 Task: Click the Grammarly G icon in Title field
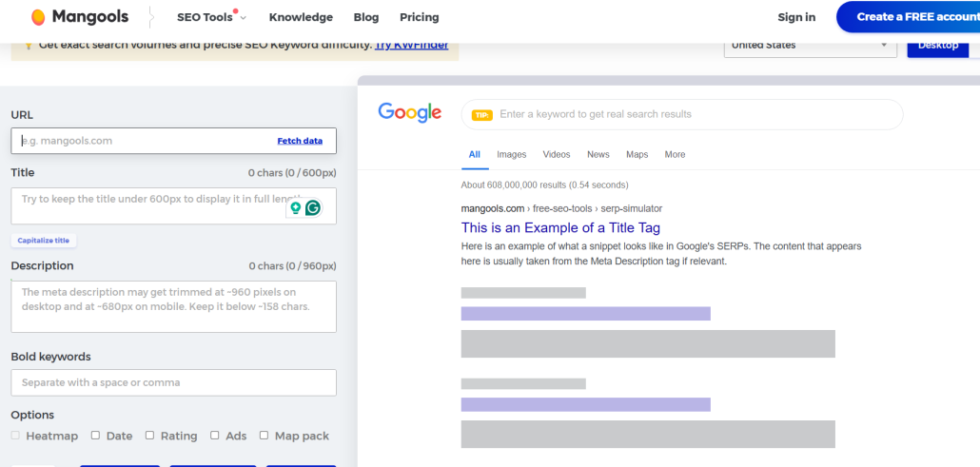pyautogui.click(x=313, y=207)
